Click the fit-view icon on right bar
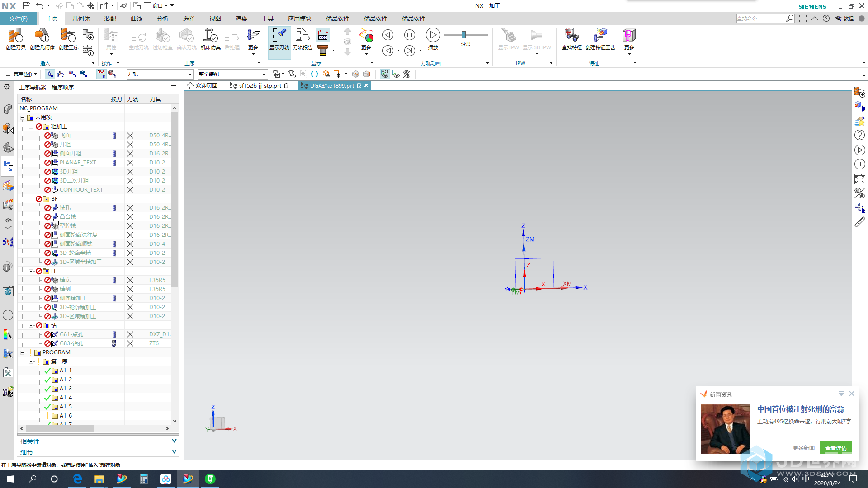 [859, 179]
